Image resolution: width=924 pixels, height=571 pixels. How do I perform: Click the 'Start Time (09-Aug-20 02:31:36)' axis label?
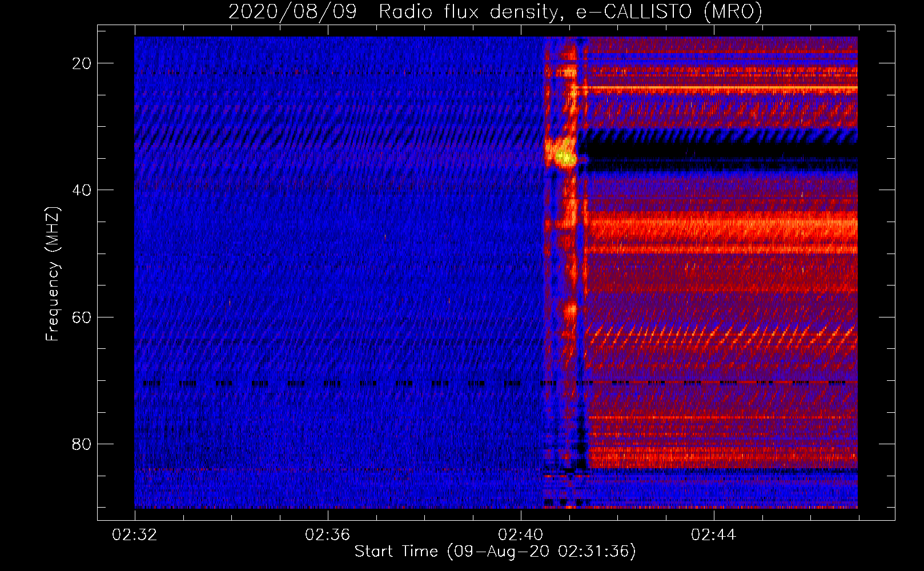(x=495, y=552)
